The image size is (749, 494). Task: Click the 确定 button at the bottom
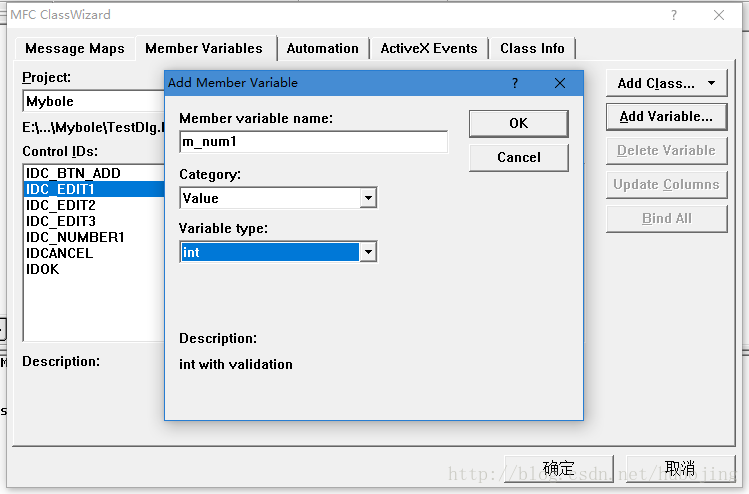pos(558,468)
